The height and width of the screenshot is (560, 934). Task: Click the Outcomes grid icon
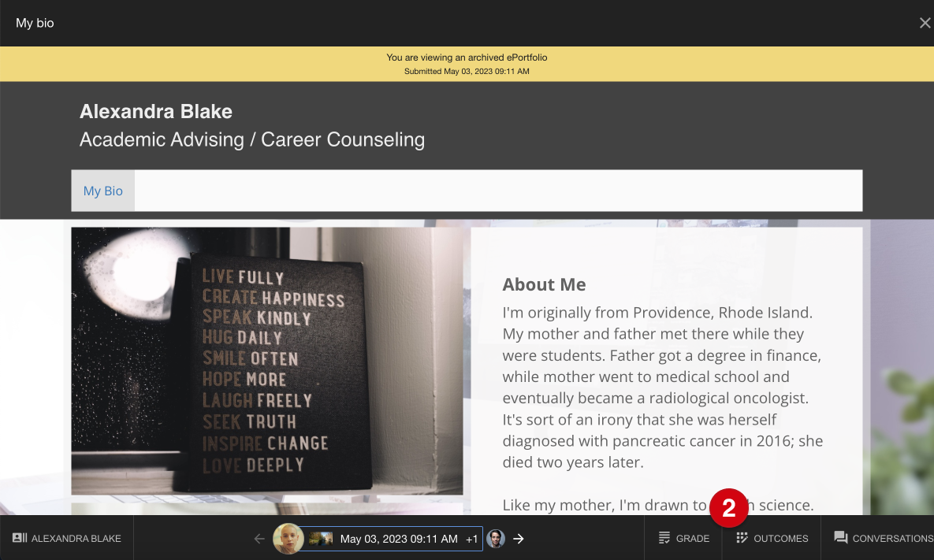pyautogui.click(x=742, y=538)
